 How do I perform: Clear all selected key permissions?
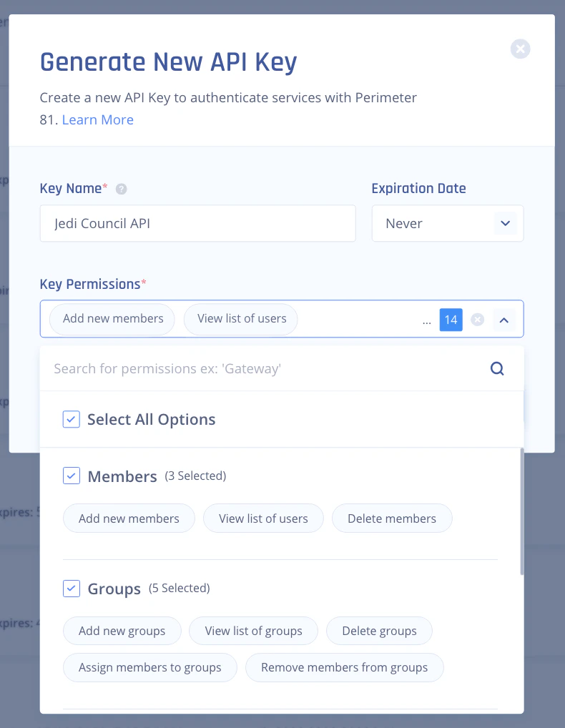pyautogui.click(x=478, y=320)
